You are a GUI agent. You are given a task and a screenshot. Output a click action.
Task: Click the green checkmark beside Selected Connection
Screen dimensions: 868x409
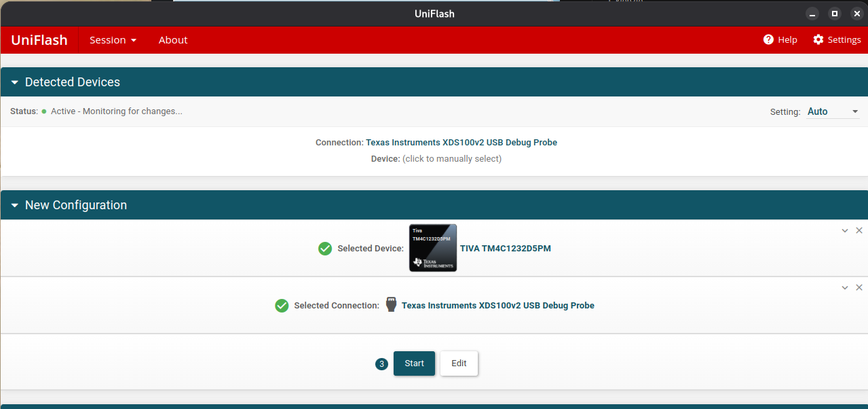282,306
